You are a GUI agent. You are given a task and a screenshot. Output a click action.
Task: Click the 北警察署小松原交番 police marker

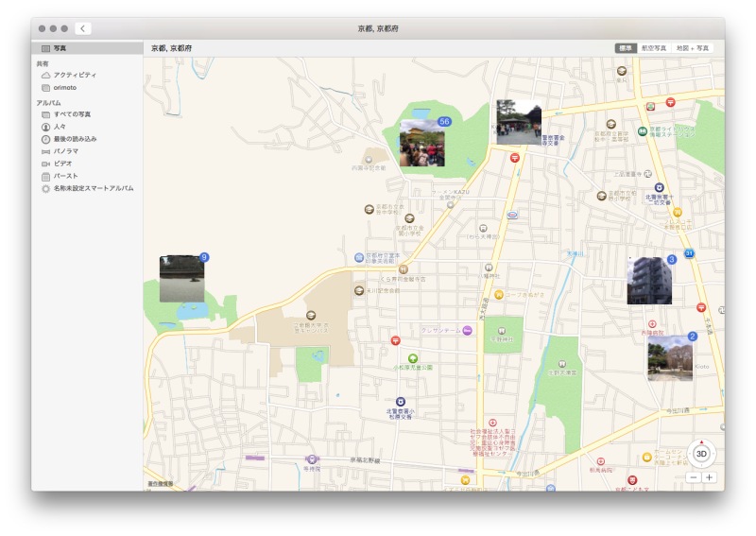pyautogui.click(x=400, y=402)
